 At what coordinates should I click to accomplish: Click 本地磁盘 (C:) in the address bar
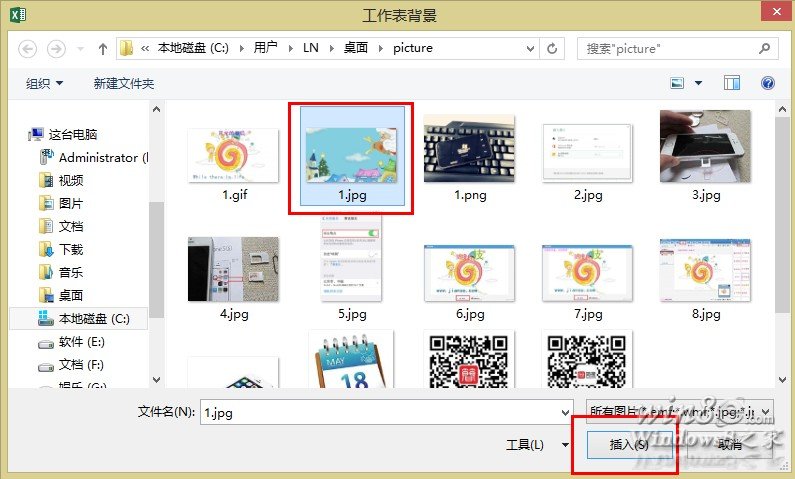(x=193, y=48)
